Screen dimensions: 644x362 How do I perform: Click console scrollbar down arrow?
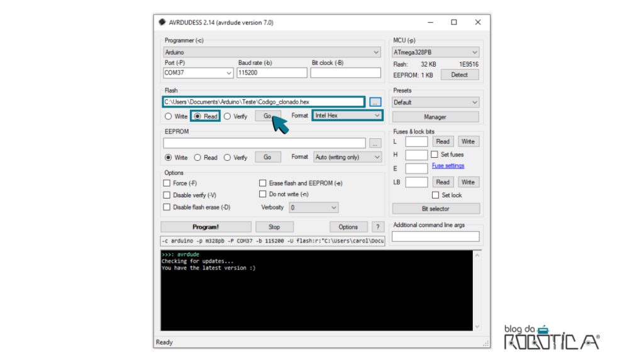(x=477, y=327)
